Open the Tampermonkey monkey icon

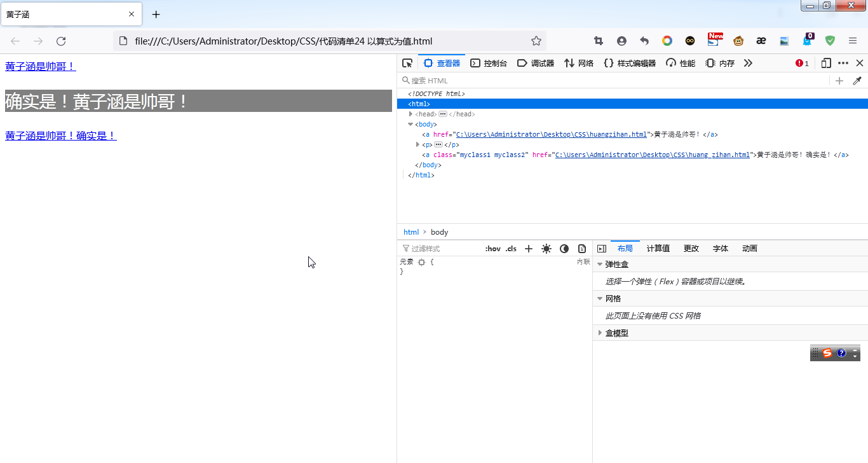tap(738, 41)
